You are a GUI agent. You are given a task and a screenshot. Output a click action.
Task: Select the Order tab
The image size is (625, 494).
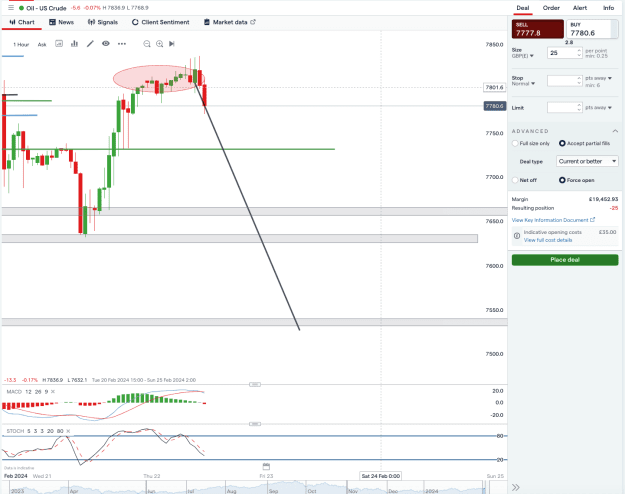coord(551,8)
